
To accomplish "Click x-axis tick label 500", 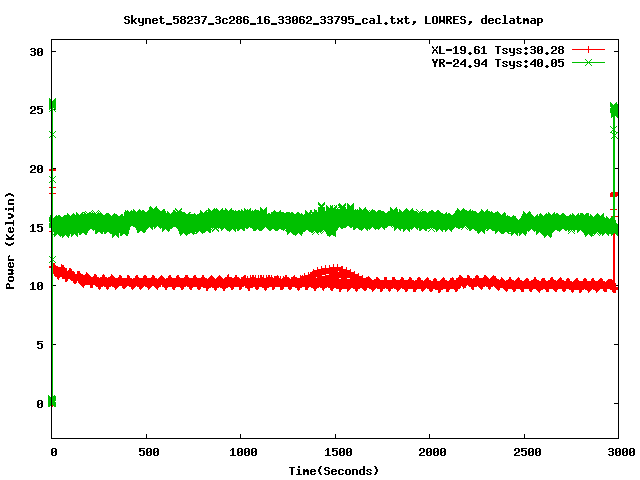I will coord(149,452).
